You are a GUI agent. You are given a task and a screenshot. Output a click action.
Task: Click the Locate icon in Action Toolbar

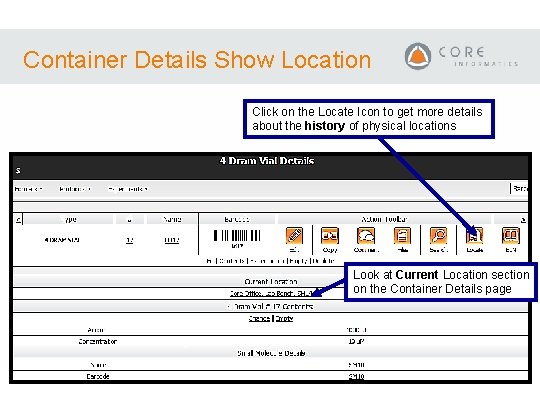(475, 236)
